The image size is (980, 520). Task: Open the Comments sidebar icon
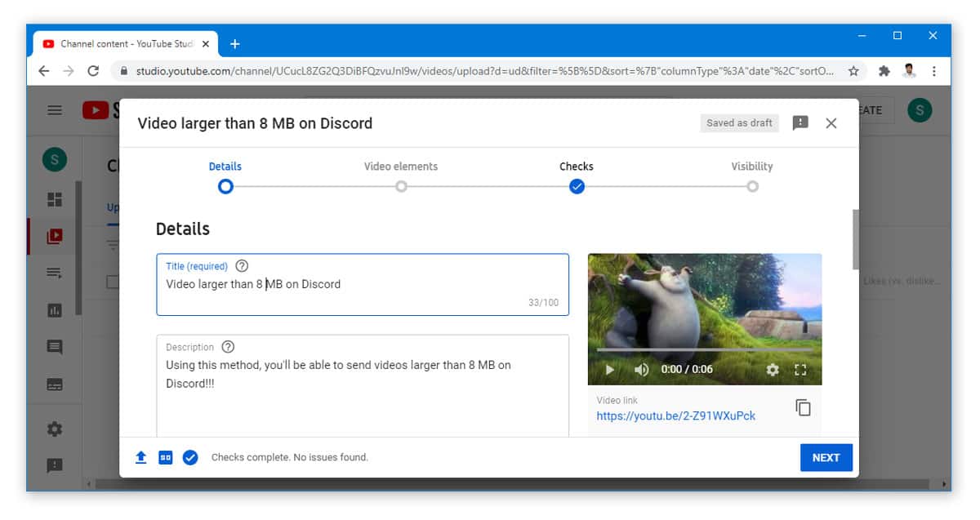pyautogui.click(x=55, y=347)
